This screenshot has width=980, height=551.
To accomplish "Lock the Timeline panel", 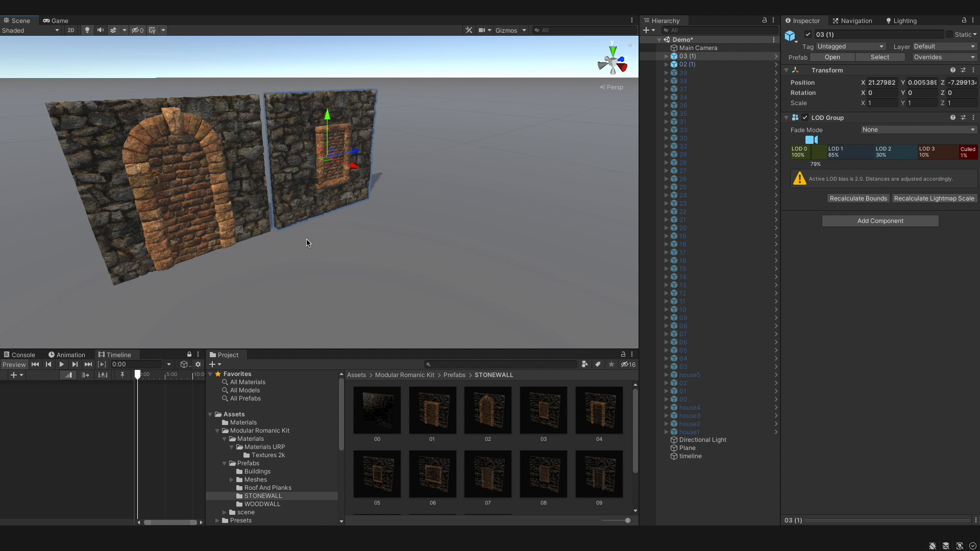I will pos(189,355).
